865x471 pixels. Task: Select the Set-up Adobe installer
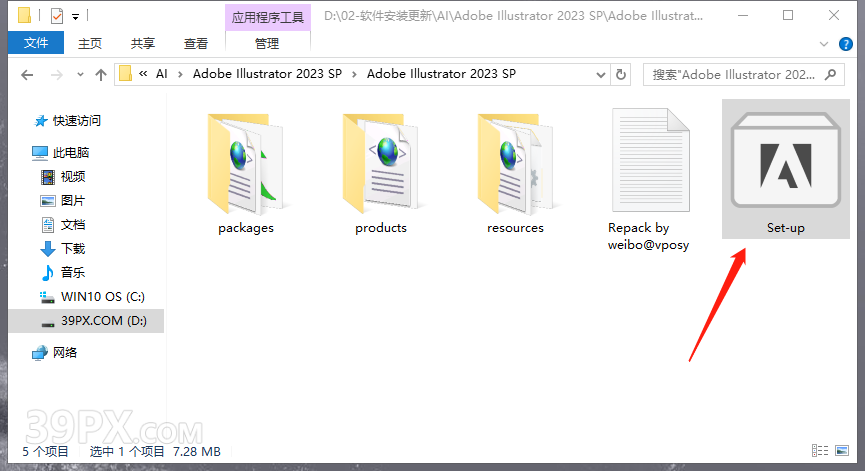pyautogui.click(x=786, y=169)
